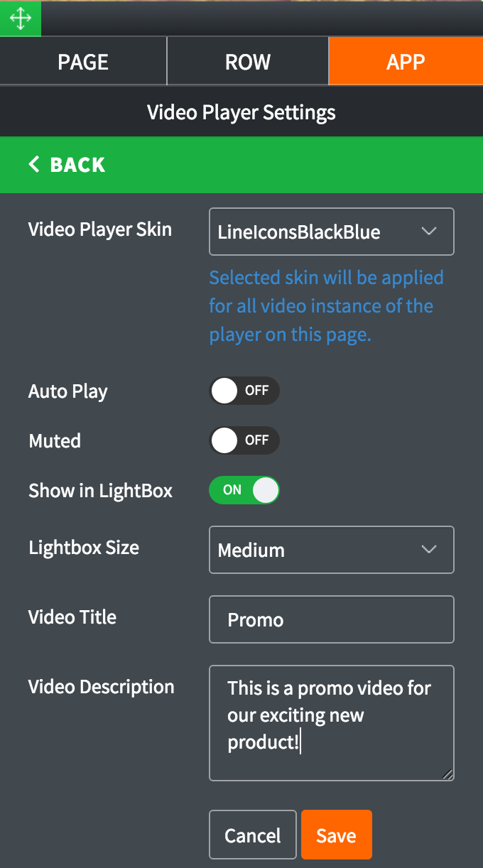Open the LineIconsBlackBlue skin dropdown
This screenshot has height=868, width=483.
[332, 232]
